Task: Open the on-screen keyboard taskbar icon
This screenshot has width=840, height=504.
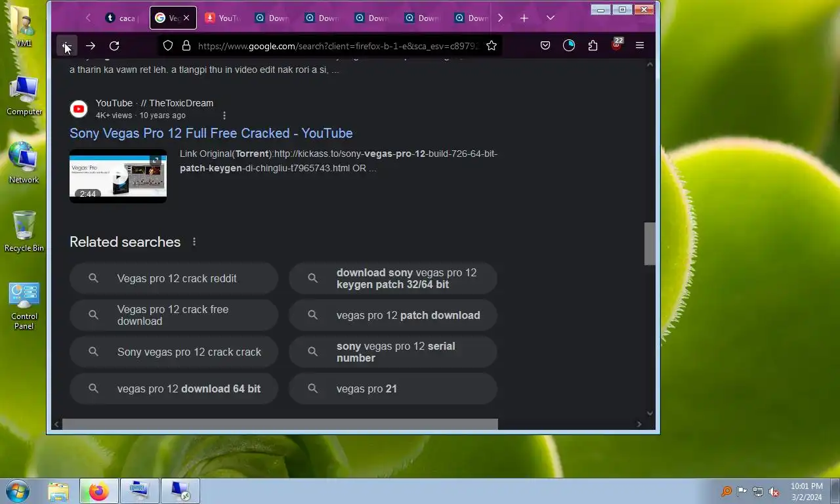Action: [x=139, y=491]
